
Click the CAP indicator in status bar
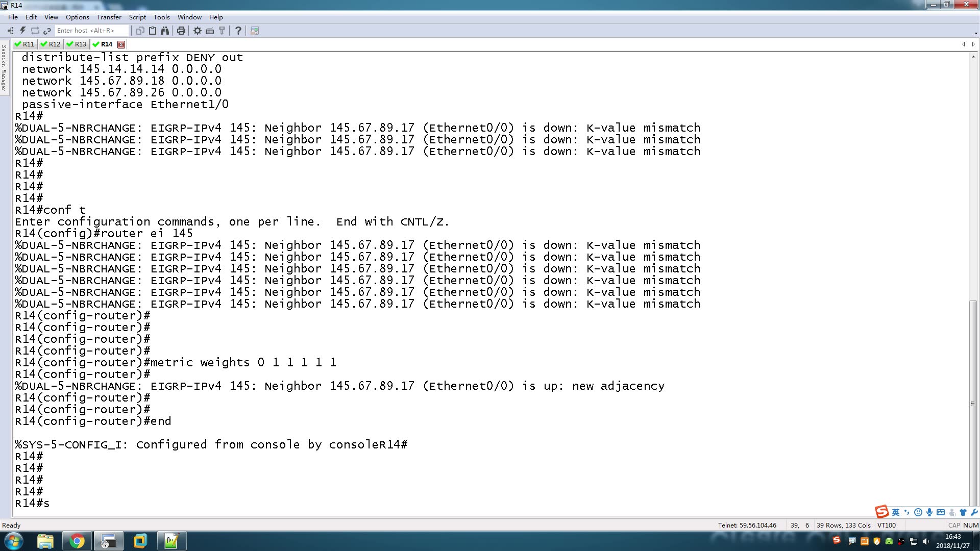954,525
